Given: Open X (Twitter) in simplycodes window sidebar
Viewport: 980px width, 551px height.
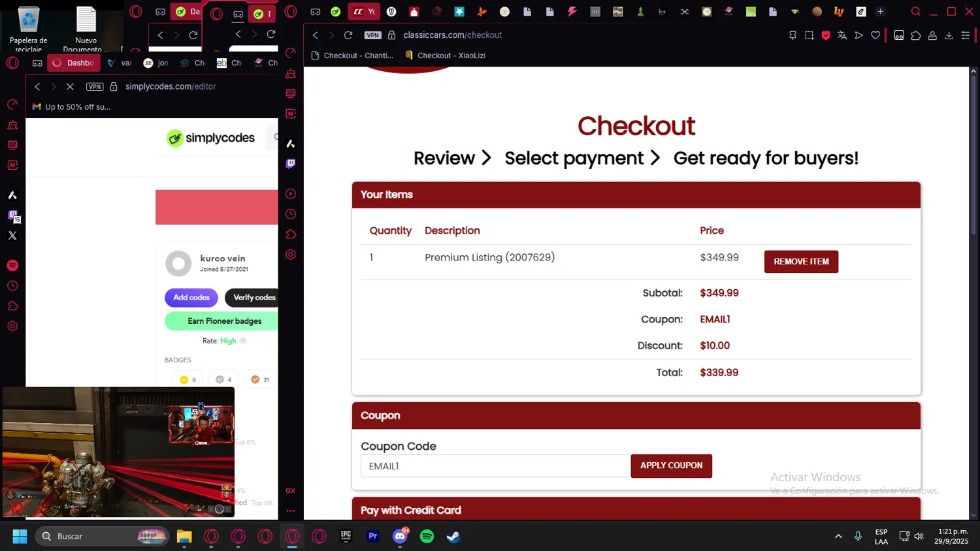Looking at the screenshot, I should pos(12,236).
